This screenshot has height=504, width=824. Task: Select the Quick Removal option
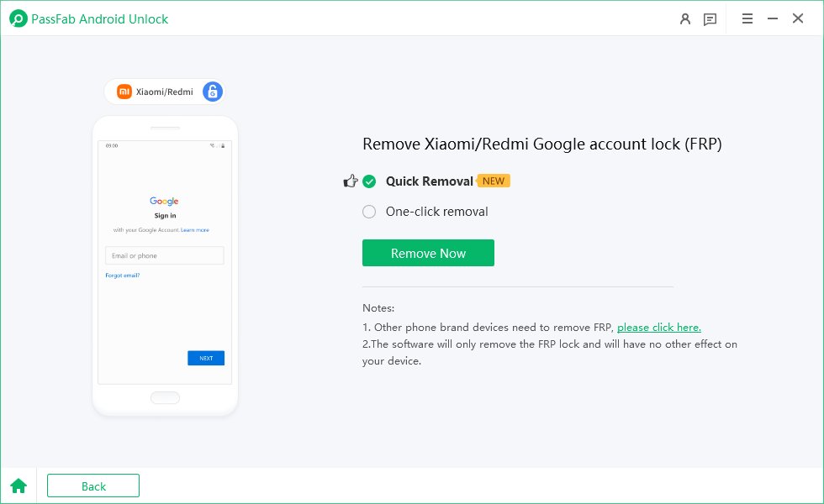point(430,181)
